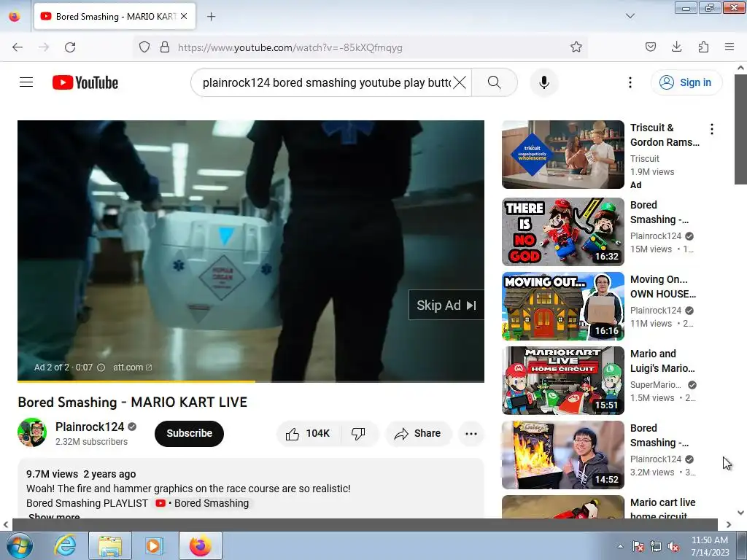Image resolution: width=747 pixels, height=560 pixels.
Task: Open Plainrock124 channel avatar
Action: [x=32, y=433]
